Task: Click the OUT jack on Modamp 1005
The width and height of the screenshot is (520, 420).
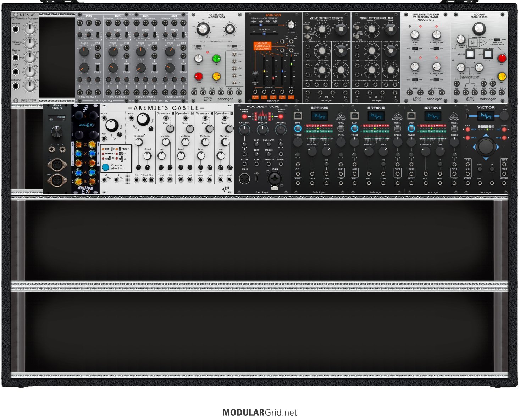Action: point(502,93)
